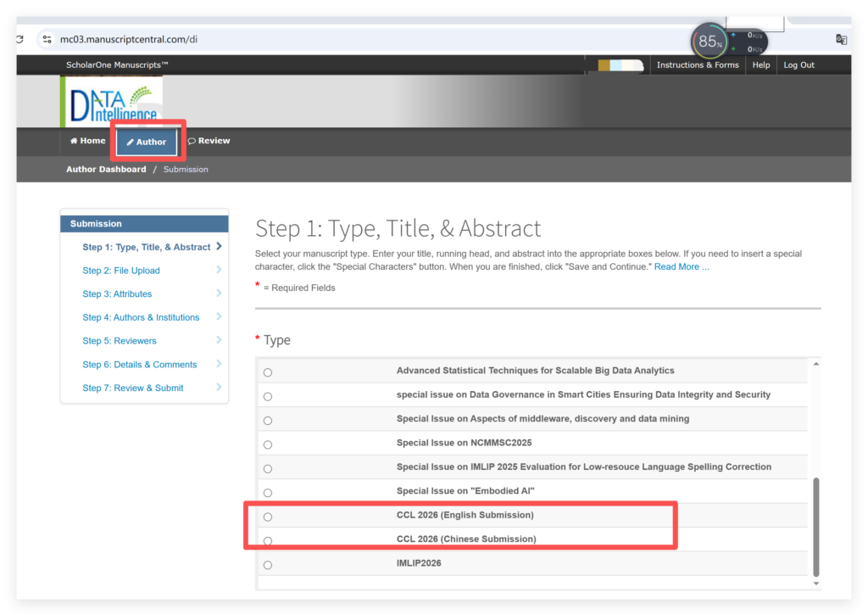
Task: Click the Type list scroll up arrow
Action: pos(816,364)
